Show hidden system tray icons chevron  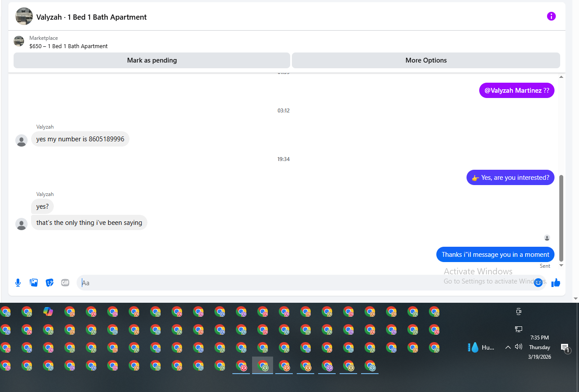point(508,347)
